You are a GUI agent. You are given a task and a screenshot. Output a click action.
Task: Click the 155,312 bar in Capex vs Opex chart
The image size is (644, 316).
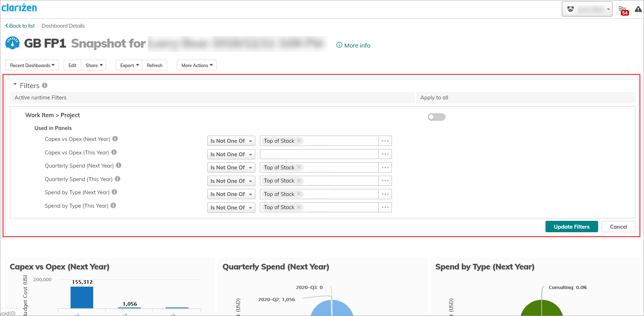click(x=82, y=297)
